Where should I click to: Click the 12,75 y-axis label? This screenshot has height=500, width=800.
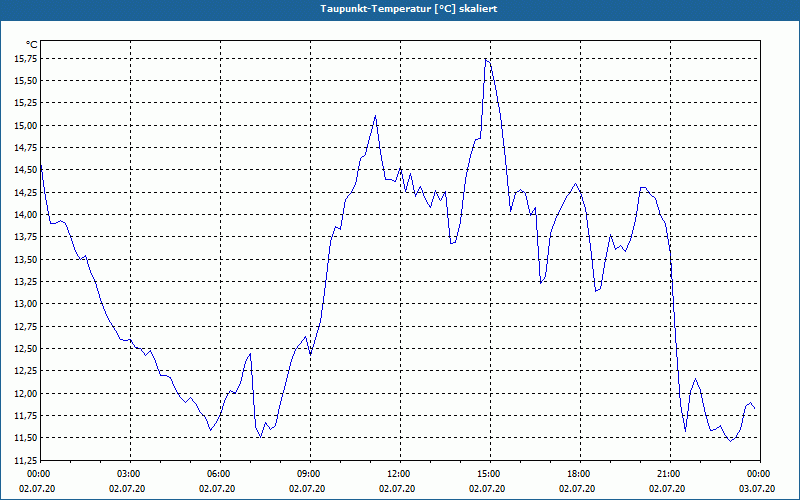click(27, 326)
